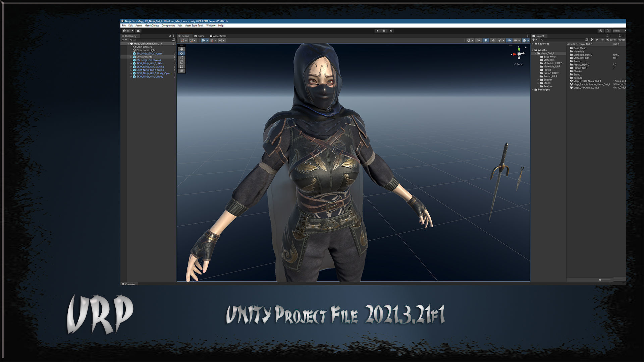Collapse the Map_URP_Ninja_Girl_1 scene
Image resolution: width=644 pixels, height=362 pixels.
coord(128,44)
